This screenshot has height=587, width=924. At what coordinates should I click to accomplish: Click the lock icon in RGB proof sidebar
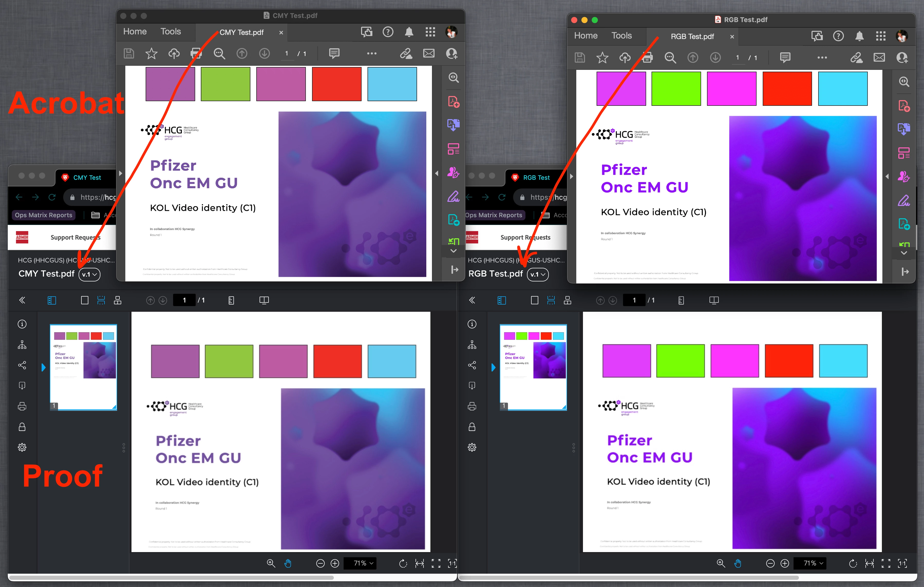pyautogui.click(x=472, y=427)
